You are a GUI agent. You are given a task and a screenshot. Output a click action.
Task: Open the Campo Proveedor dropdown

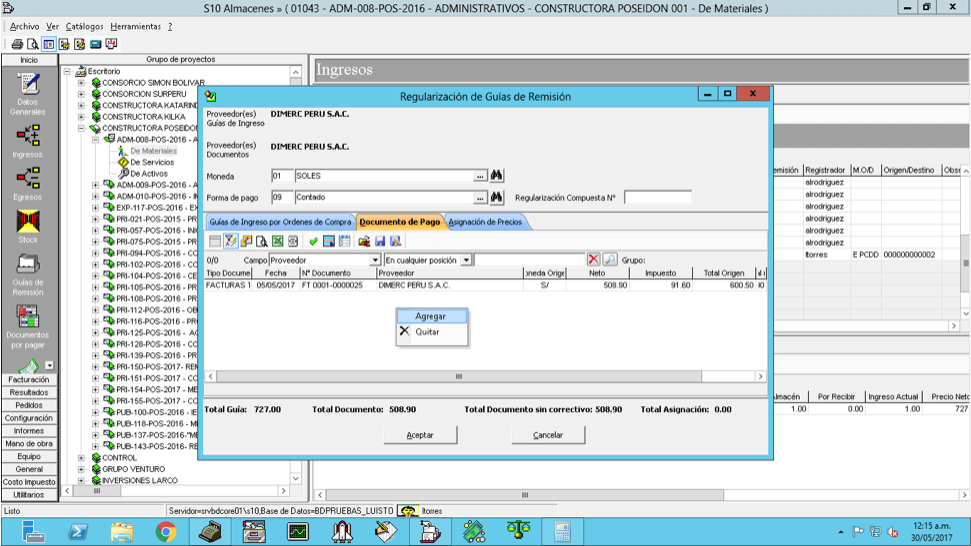(375, 260)
